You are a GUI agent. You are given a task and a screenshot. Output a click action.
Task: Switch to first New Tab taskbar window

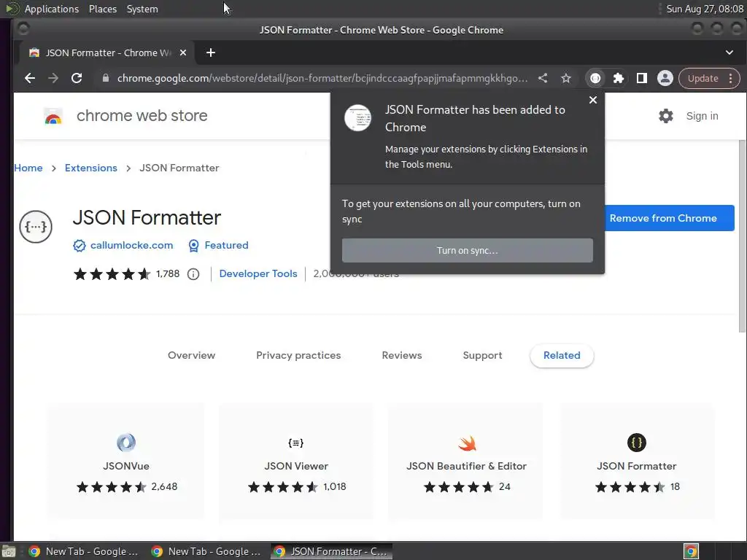pyautogui.click(x=83, y=551)
